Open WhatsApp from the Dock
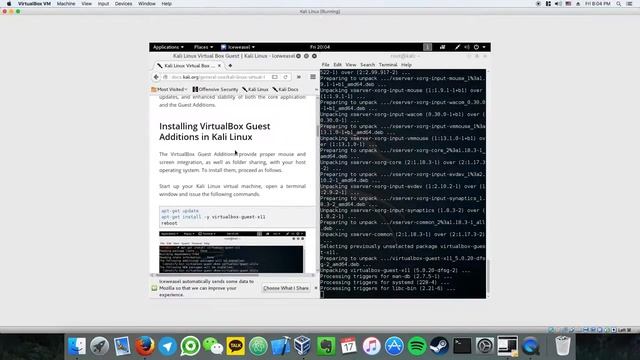640x360 pixels. coord(190,346)
